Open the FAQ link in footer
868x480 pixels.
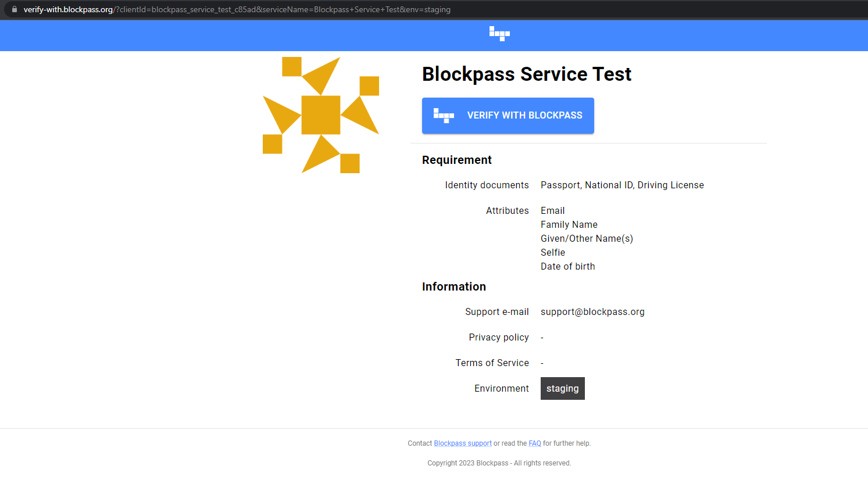point(535,443)
